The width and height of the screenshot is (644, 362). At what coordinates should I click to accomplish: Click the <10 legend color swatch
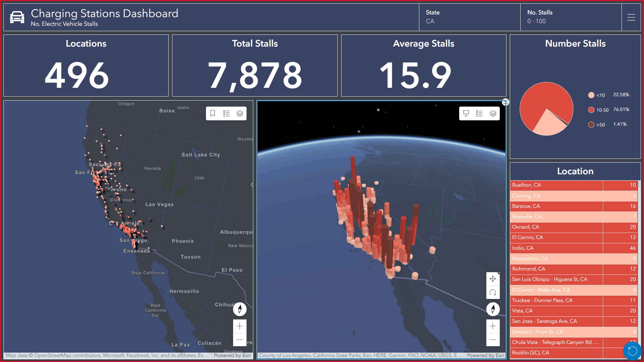coord(591,95)
